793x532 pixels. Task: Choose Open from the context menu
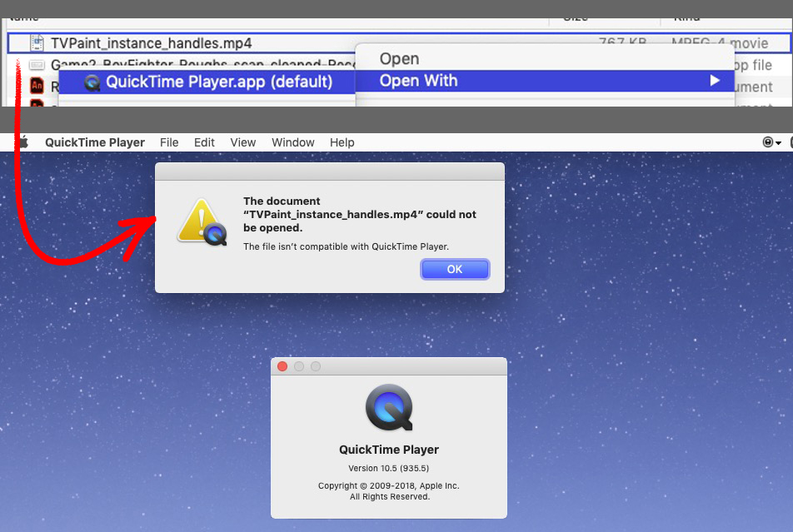[545, 58]
